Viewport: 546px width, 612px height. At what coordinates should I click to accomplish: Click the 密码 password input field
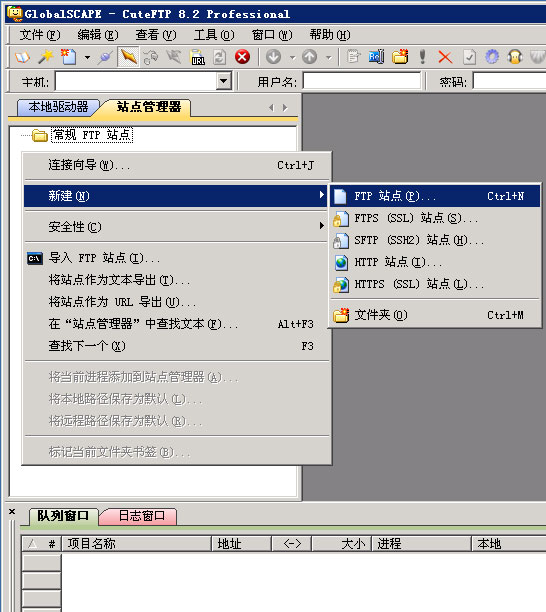(510, 81)
